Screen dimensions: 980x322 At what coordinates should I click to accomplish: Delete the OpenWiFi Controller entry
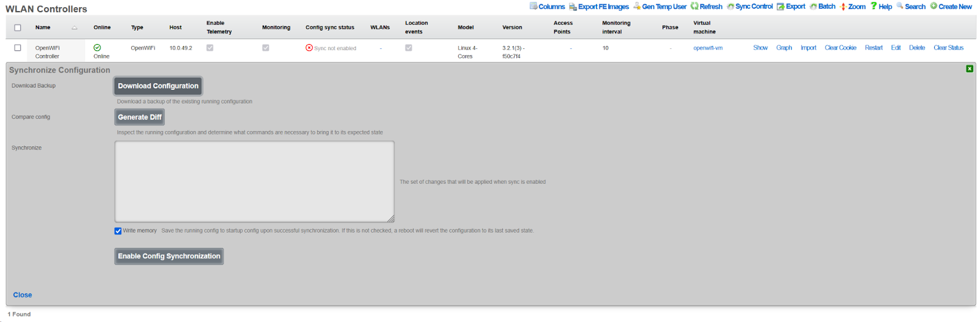(x=917, y=48)
